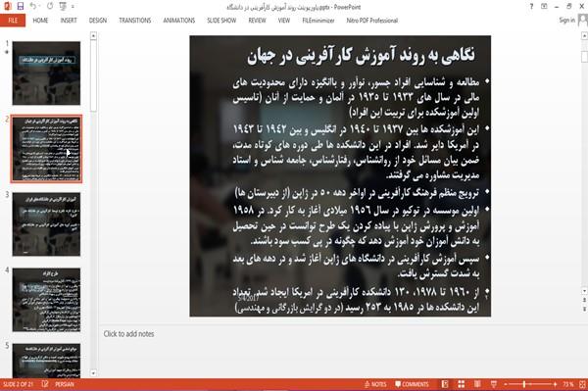Click the spell check status icon
The width and height of the screenshot is (588, 391).
pyautogui.click(x=45, y=384)
